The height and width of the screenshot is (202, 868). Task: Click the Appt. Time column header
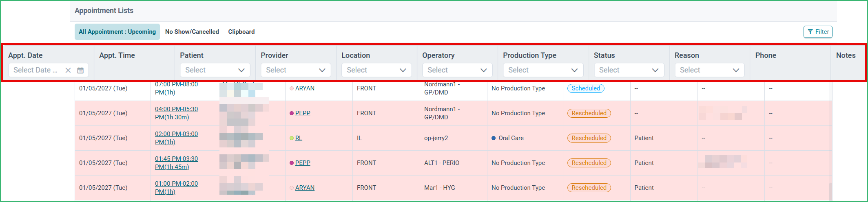pyautogui.click(x=117, y=55)
